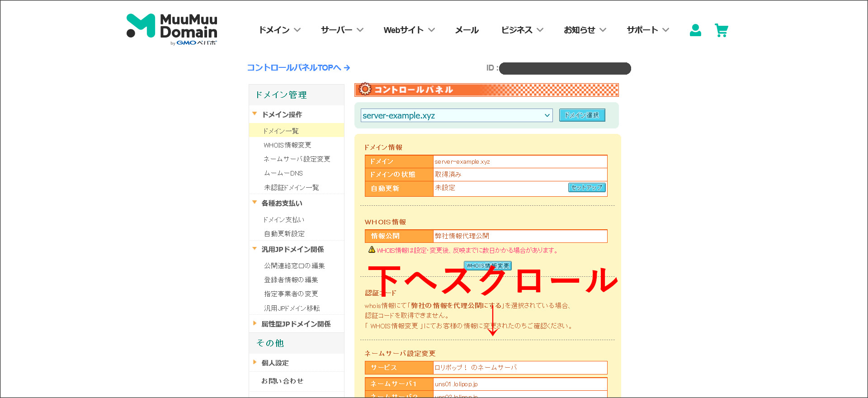Click the 弊社情報代理公開 value cell
Image resolution: width=868 pixels, height=398 pixels.
tap(520, 236)
